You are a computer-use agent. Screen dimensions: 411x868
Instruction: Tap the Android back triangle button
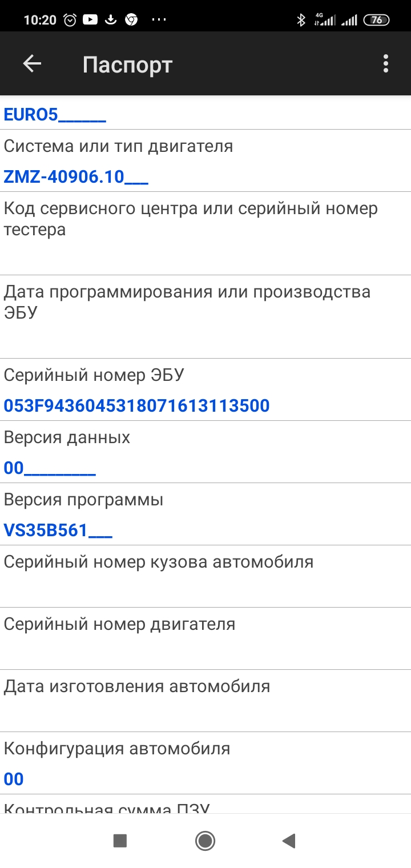[x=289, y=841]
